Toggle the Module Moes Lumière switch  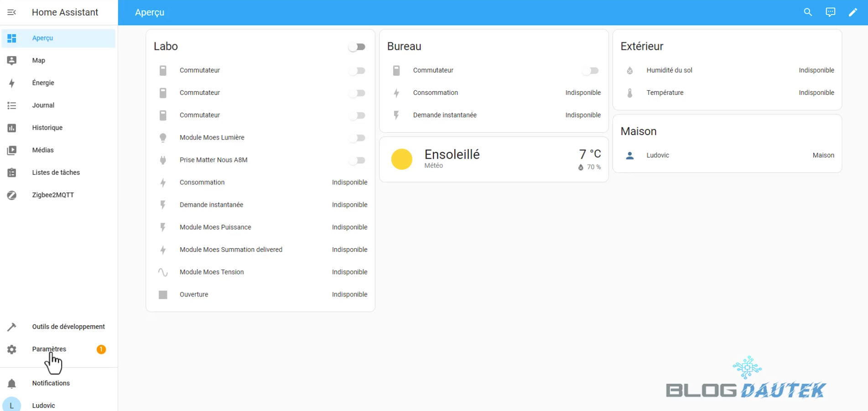pyautogui.click(x=357, y=138)
